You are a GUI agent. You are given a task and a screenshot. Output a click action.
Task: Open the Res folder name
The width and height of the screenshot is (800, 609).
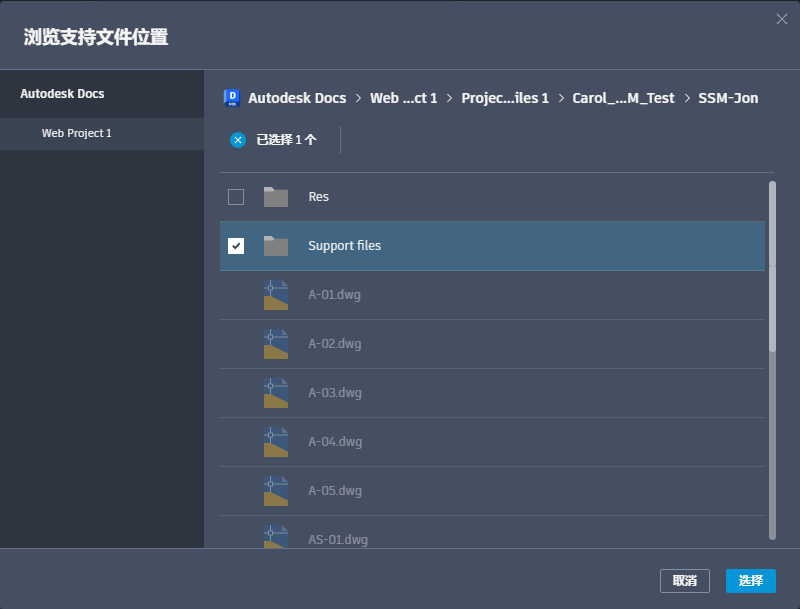click(318, 197)
